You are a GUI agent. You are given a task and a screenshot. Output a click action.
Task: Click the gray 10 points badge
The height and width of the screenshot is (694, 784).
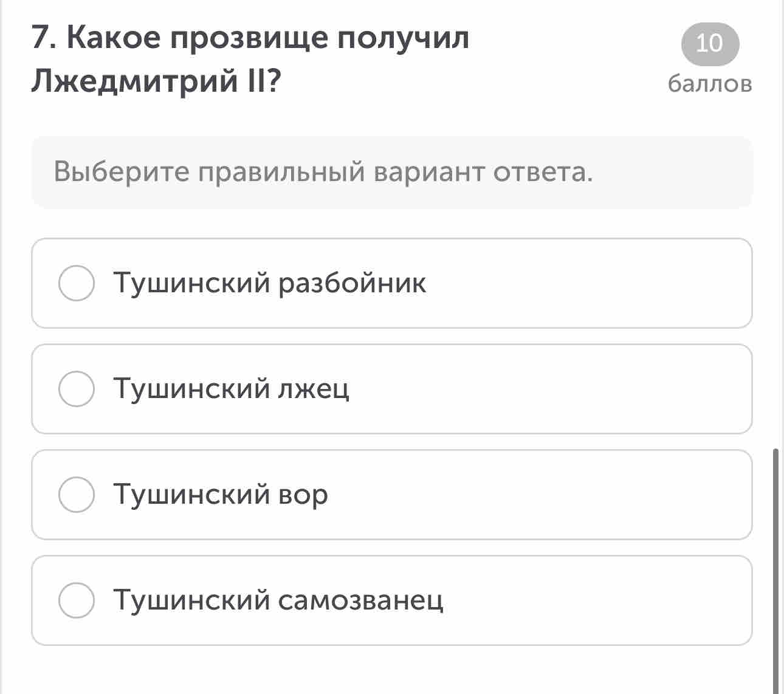[710, 44]
